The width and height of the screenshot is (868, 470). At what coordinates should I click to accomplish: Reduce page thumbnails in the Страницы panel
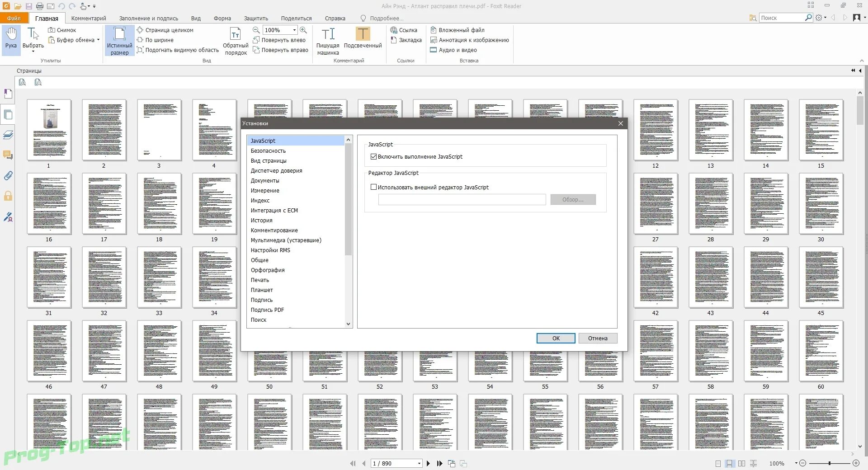click(x=38, y=82)
